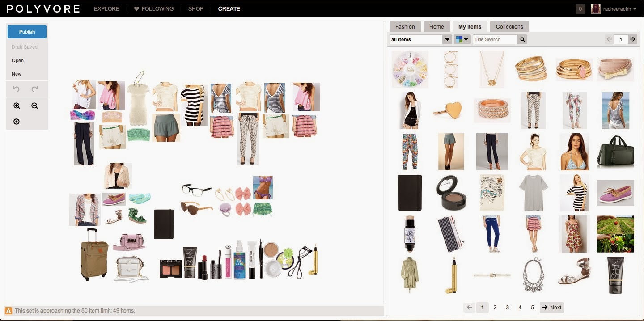Go to page 3 of items
Viewport: 644px width, 321px height.
point(507,307)
